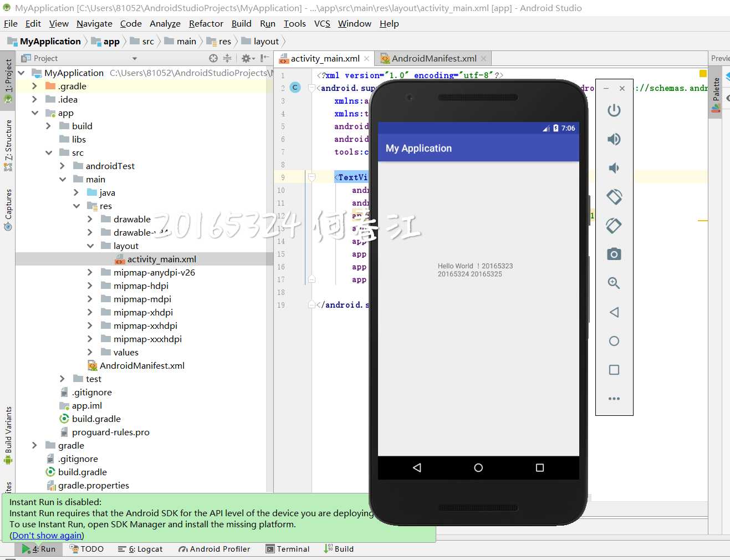
Task: Open the TODO tool window
Action: pos(86,549)
